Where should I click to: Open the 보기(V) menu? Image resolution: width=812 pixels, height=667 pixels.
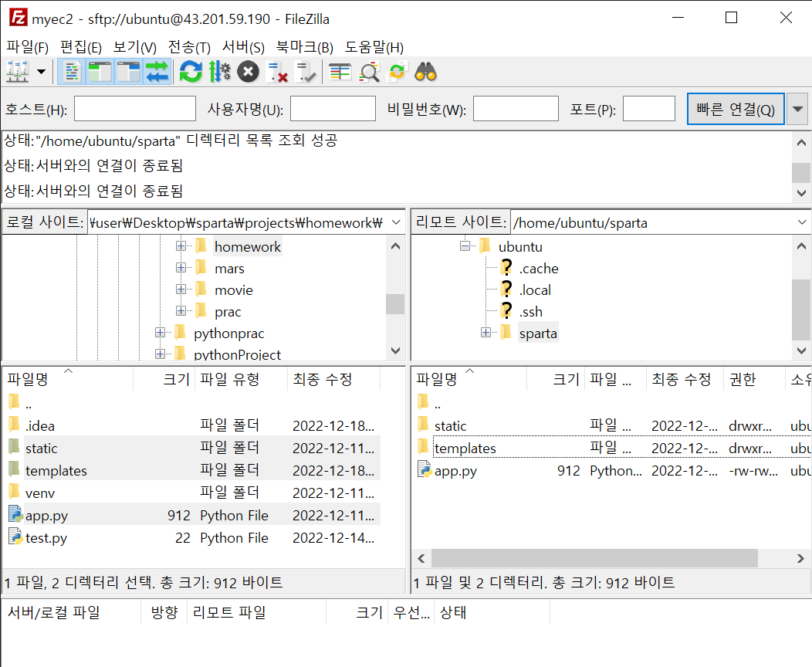(134, 47)
